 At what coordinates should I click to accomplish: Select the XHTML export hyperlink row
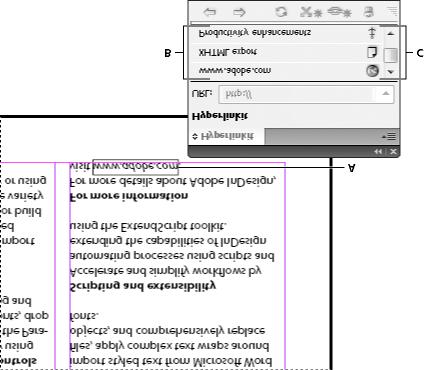286,52
